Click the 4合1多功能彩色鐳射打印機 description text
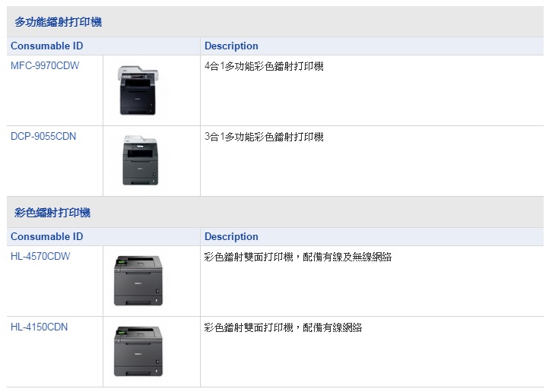The height and width of the screenshot is (392, 552). point(264,66)
